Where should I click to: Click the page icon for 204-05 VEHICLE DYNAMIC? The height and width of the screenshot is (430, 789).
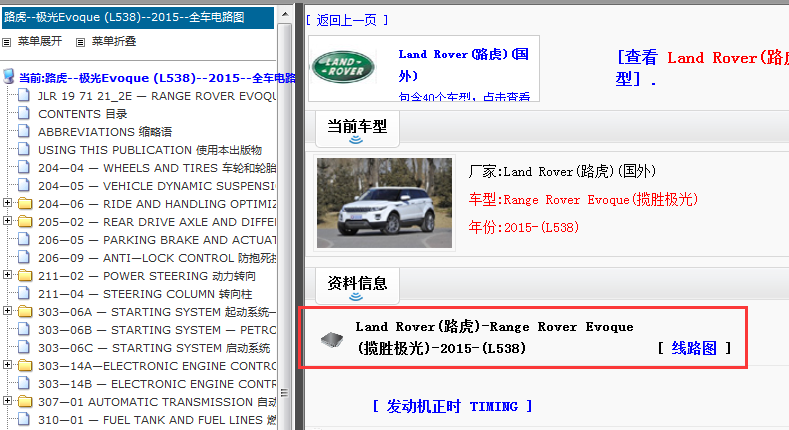point(24,185)
